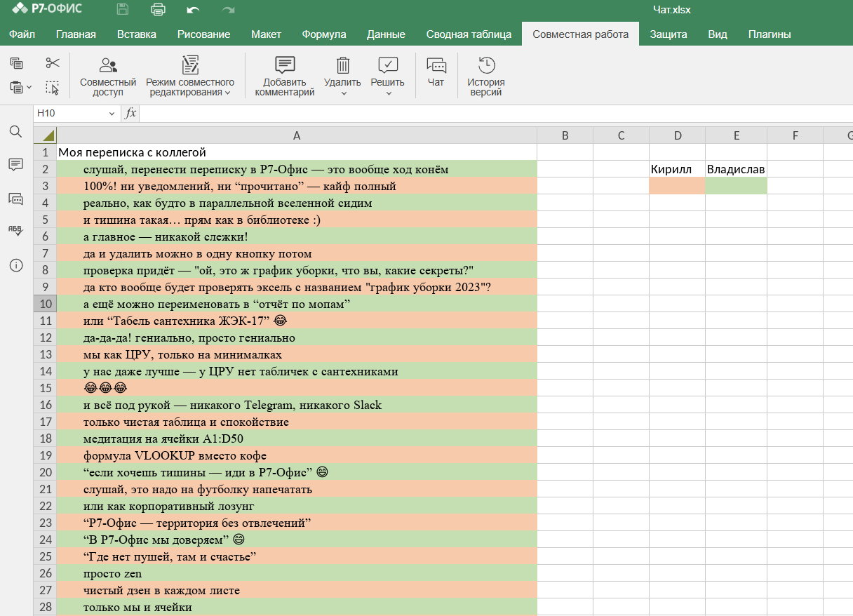
Task: Redo the last action
Action: 228,10
